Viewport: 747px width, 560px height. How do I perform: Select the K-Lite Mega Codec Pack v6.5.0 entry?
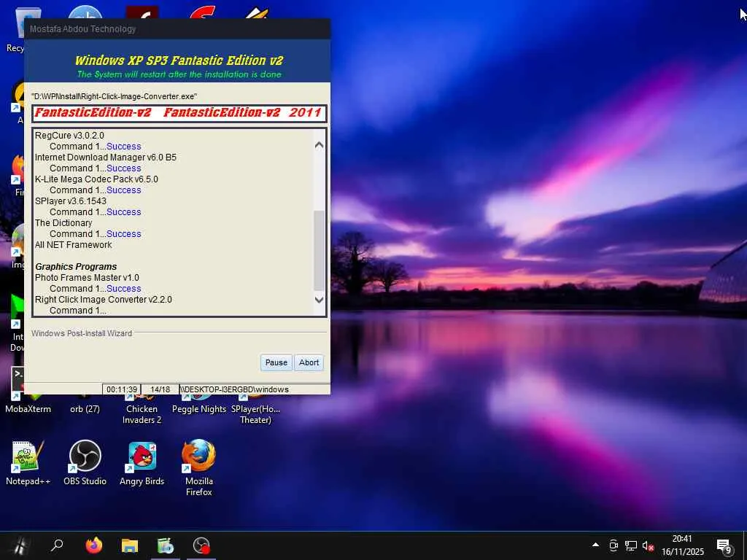(x=96, y=179)
